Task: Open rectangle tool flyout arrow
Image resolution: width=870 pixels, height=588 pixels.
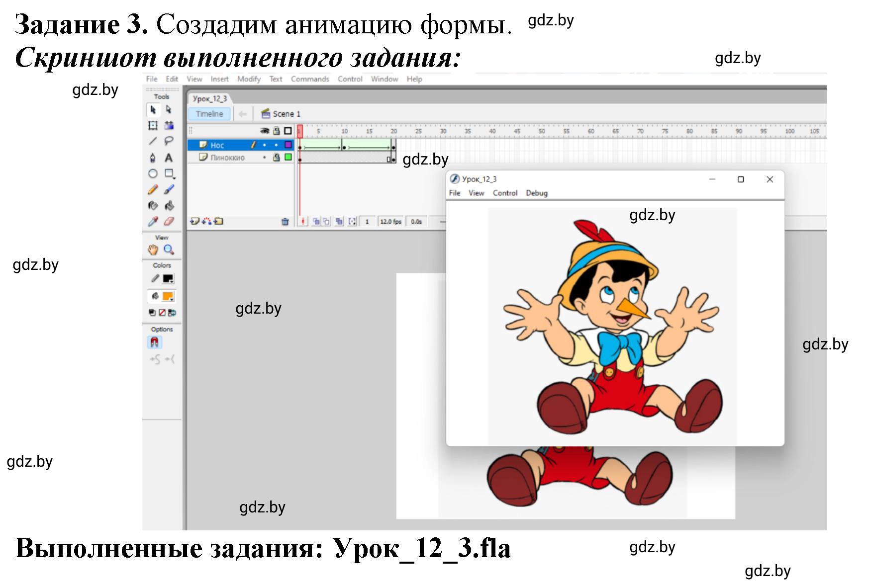Action: point(174,178)
